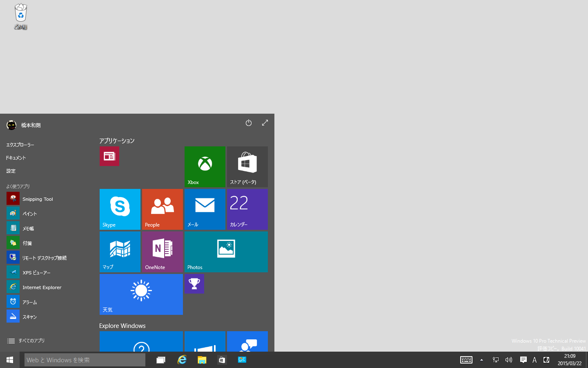This screenshot has height=368, width=588.
Task: Open Task View on the taskbar
Action: tap(161, 360)
